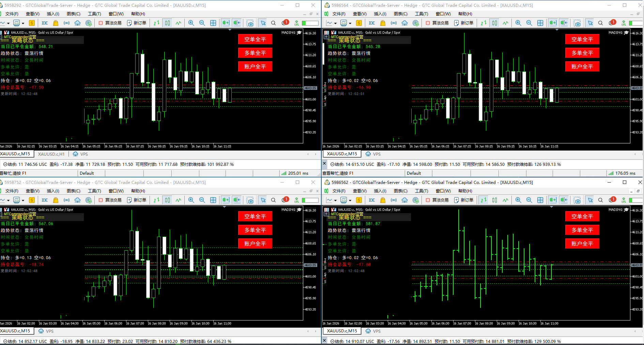Expand the plus box on account 5986564 chart
The width and height of the screenshot is (644, 345).
(x=326, y=37)
